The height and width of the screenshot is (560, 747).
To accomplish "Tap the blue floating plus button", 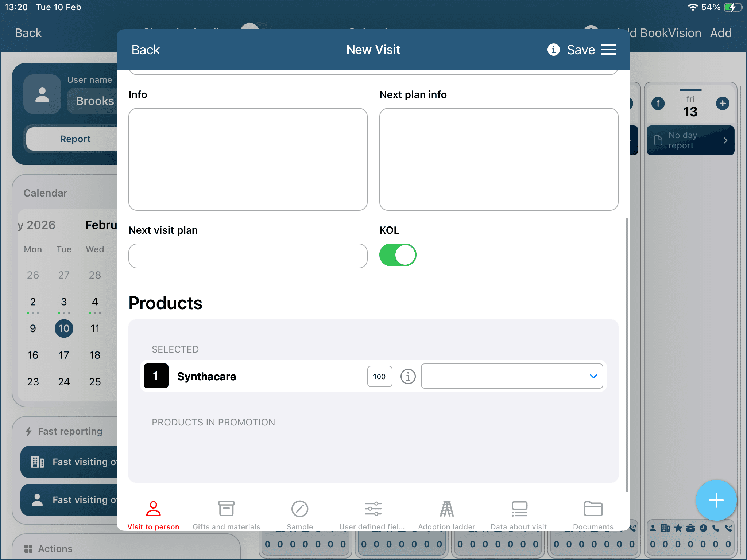I will 716,500.
